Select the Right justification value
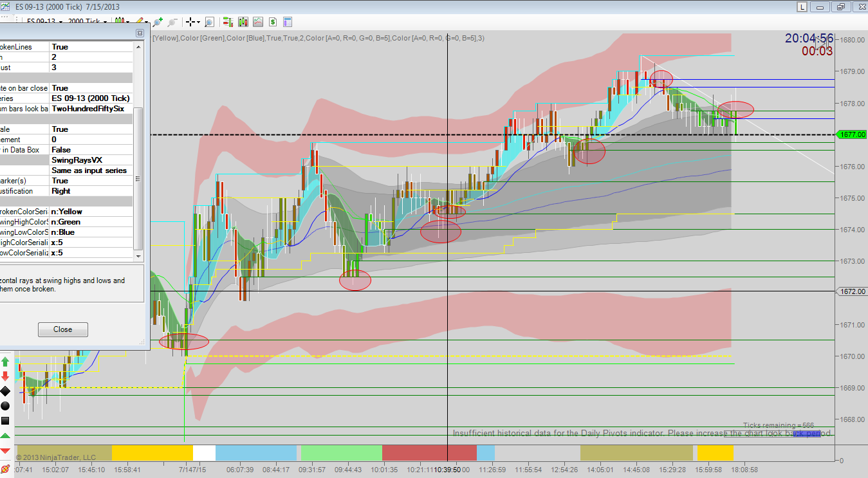The image size is (868, 478). (91, 191)
